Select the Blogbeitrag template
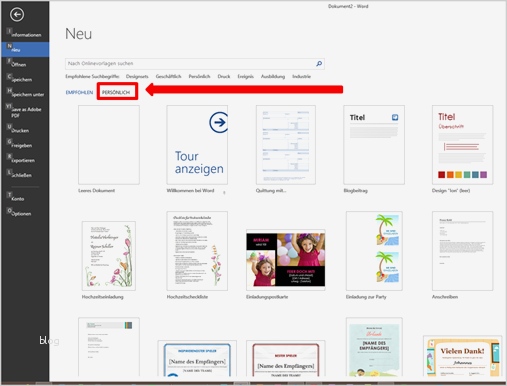Image resolution: width=507 pixels, height=386 pixels. tap(374, 145)
